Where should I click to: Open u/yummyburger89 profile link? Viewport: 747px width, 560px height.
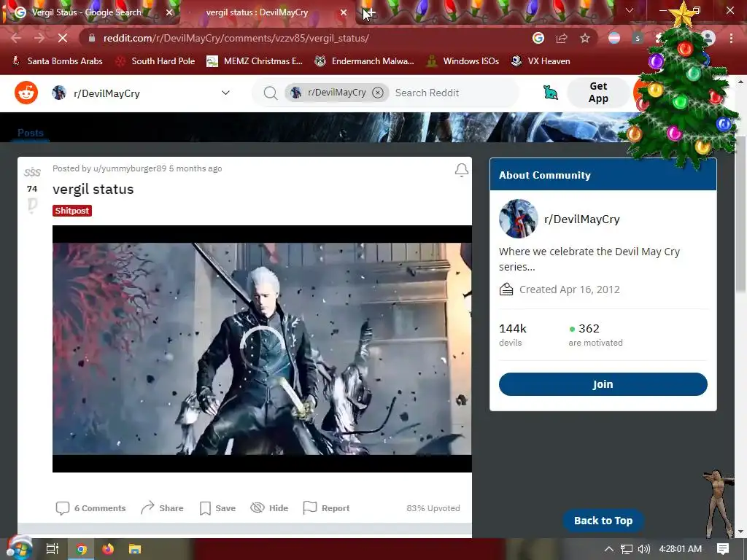click(130, 168)
